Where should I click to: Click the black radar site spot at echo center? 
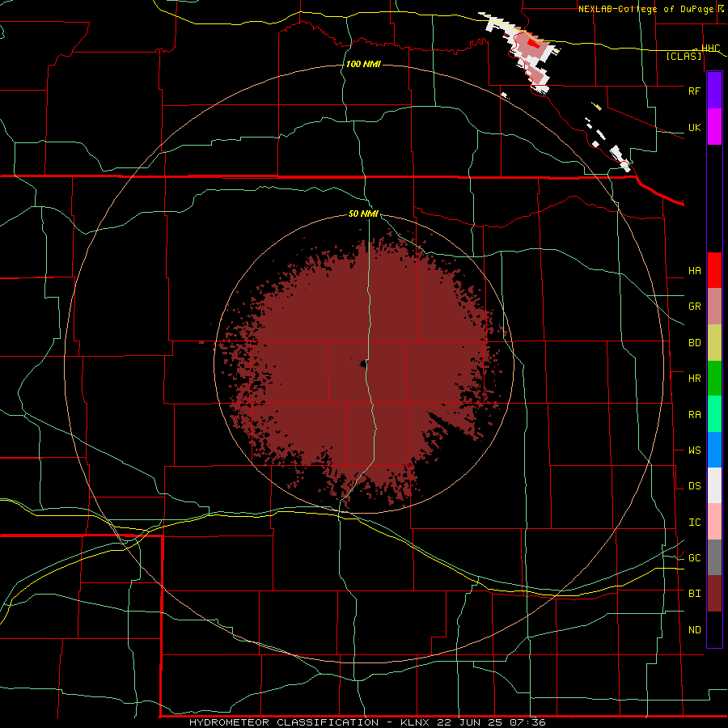click(363, 365)
